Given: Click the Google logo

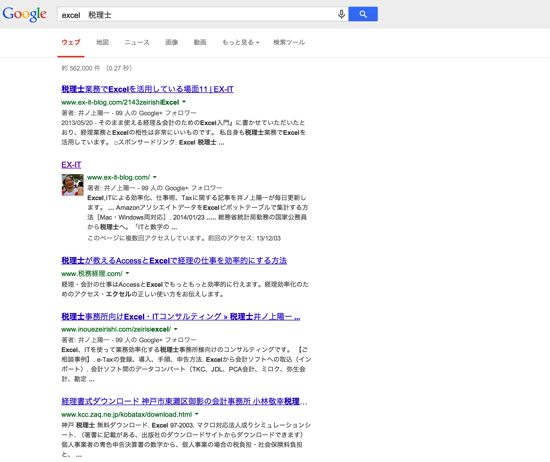Looking at the screenshot, I should coord(25,14).
